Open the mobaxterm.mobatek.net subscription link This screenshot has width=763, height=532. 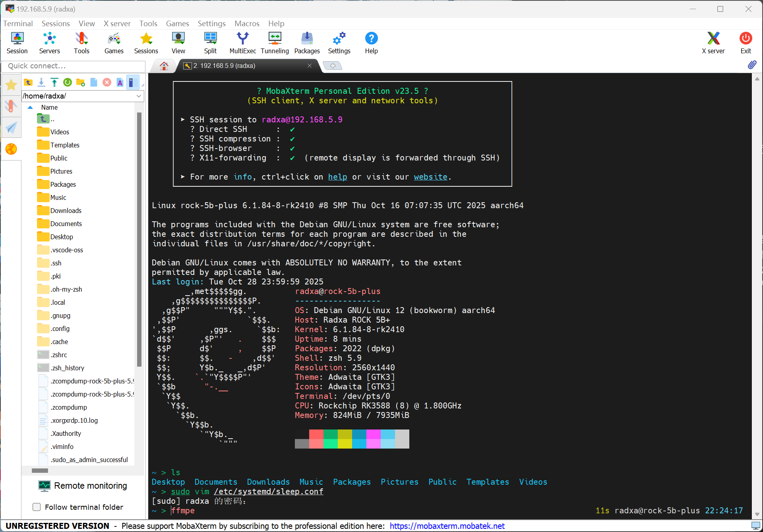coord(447,526)
